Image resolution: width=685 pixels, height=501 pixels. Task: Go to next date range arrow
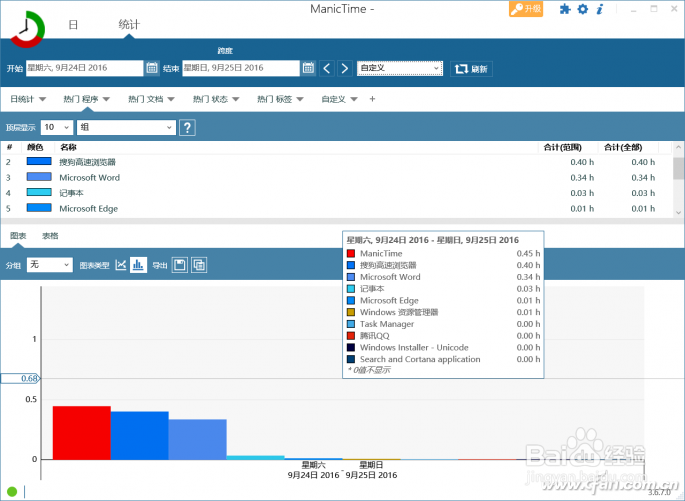pyautogui.click(x=345, y=68)
